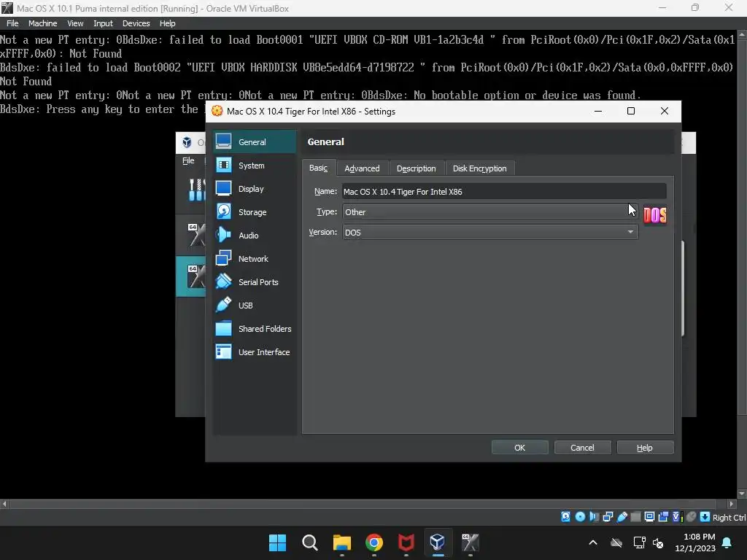
Task: Show hidden system tray icons
Action: pyautogui.click(x=592, y=542)
